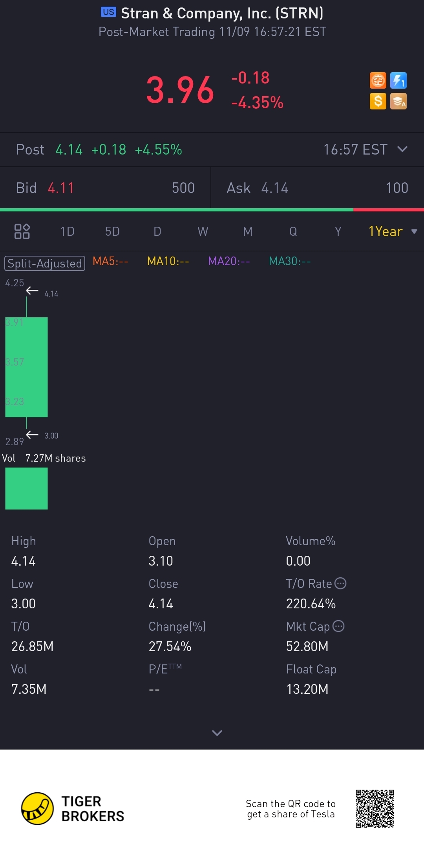
Task: Tap the yellow dollar sign badge
Action: (378, 101)
